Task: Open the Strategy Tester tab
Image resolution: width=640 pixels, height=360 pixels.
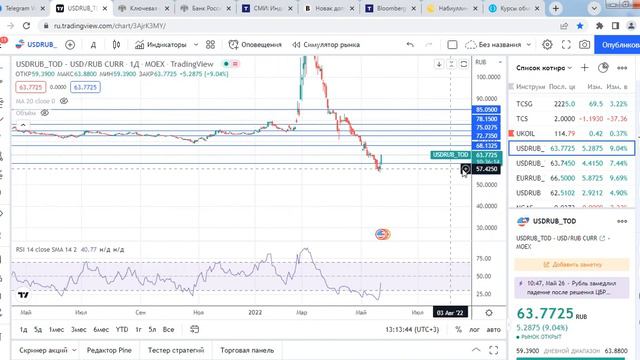Action: tap(176, 350)
